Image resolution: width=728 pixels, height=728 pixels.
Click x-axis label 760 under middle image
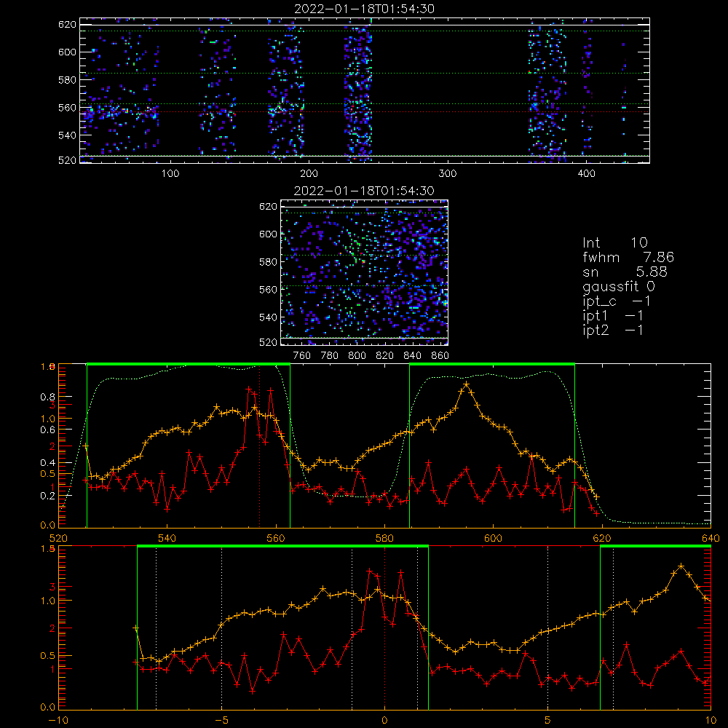pyautogui.click(x=302, y=356)
